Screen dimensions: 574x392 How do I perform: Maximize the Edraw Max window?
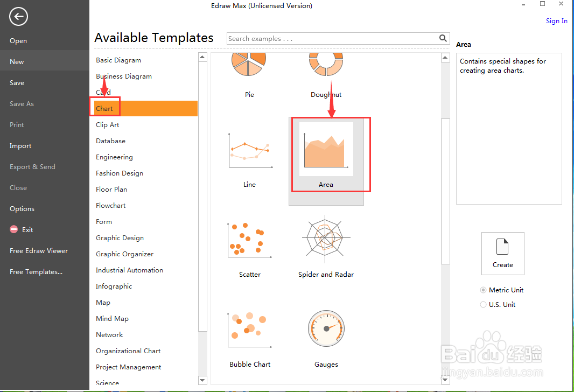[x=543, y=4]
